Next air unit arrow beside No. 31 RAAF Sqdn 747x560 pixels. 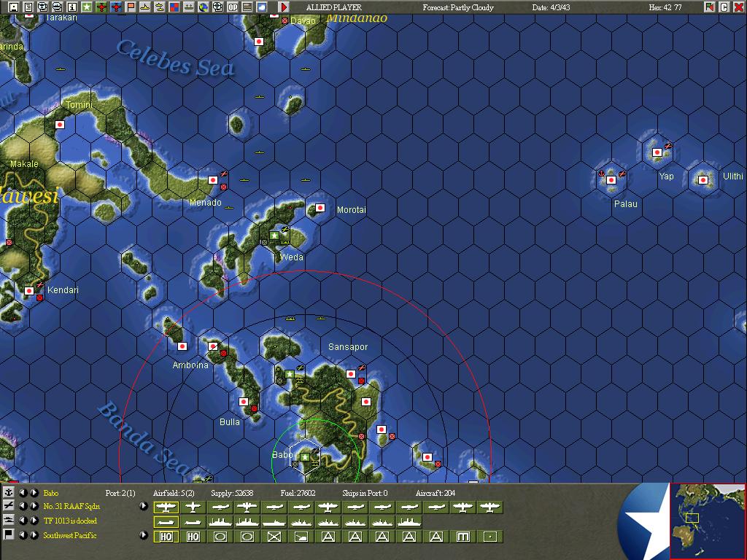coord(34,506)
